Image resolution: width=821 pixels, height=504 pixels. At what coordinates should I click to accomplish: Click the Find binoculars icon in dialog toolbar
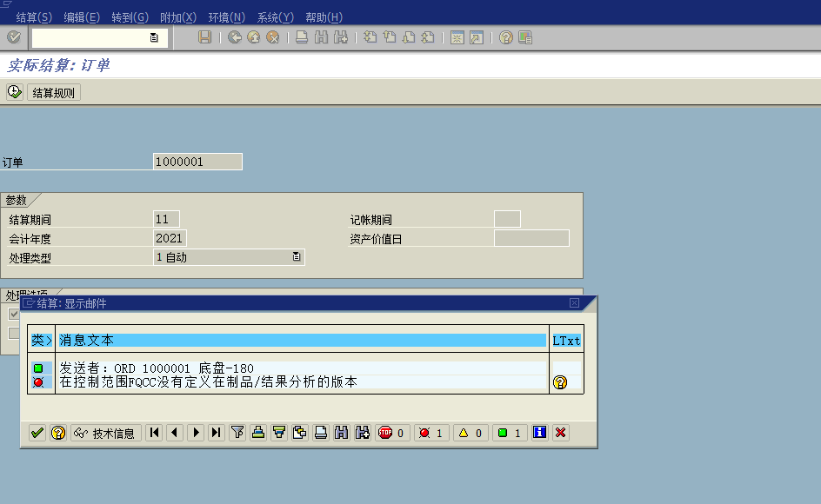click(x=342, y=432)
